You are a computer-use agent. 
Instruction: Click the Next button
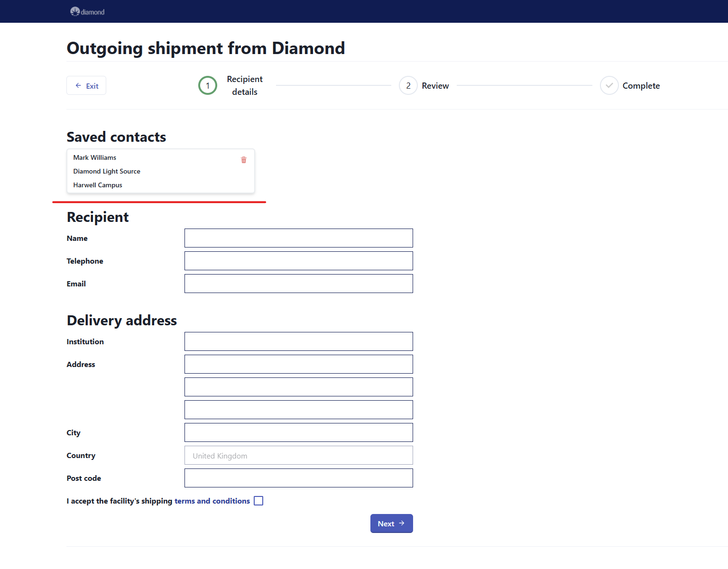point(392,523)
